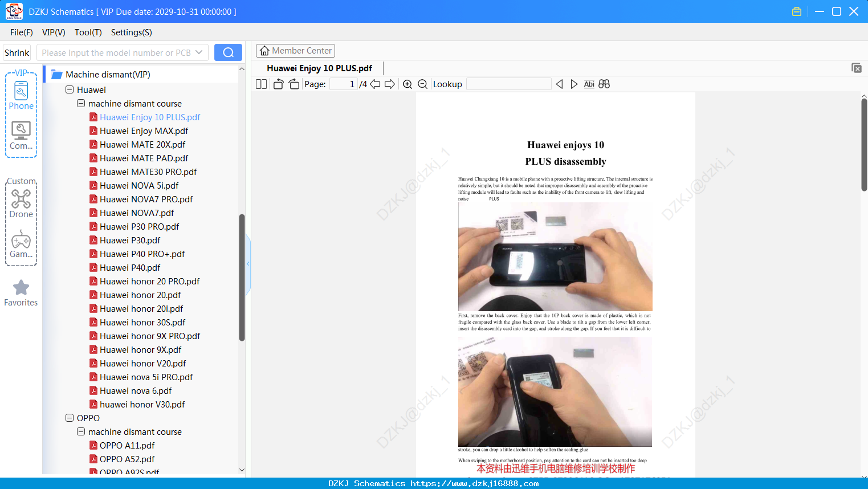Go to next page arrow
The height and width of the screenshot is (489, 868).
coord(390,84)
